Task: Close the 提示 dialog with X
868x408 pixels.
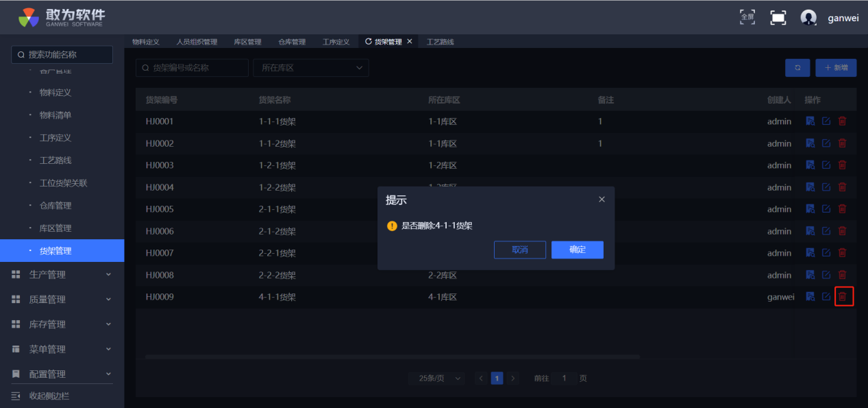Action: [x=602, y=200]
